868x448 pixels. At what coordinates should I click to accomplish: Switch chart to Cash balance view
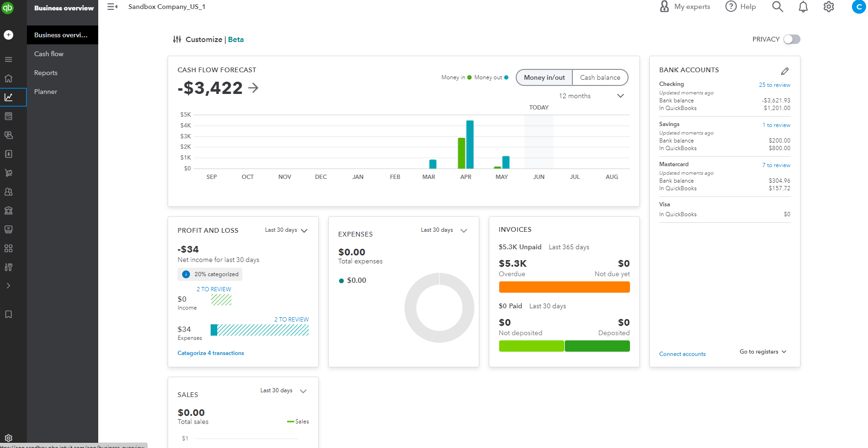600,77
